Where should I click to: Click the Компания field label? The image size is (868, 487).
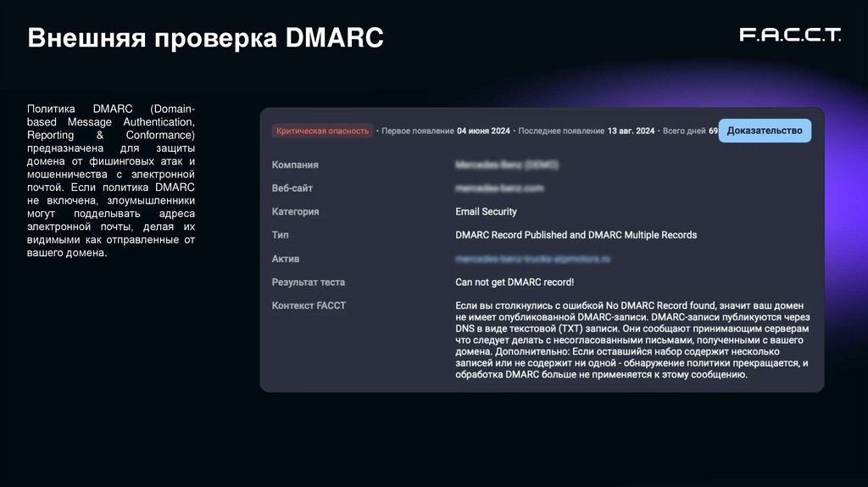[295, 165]
